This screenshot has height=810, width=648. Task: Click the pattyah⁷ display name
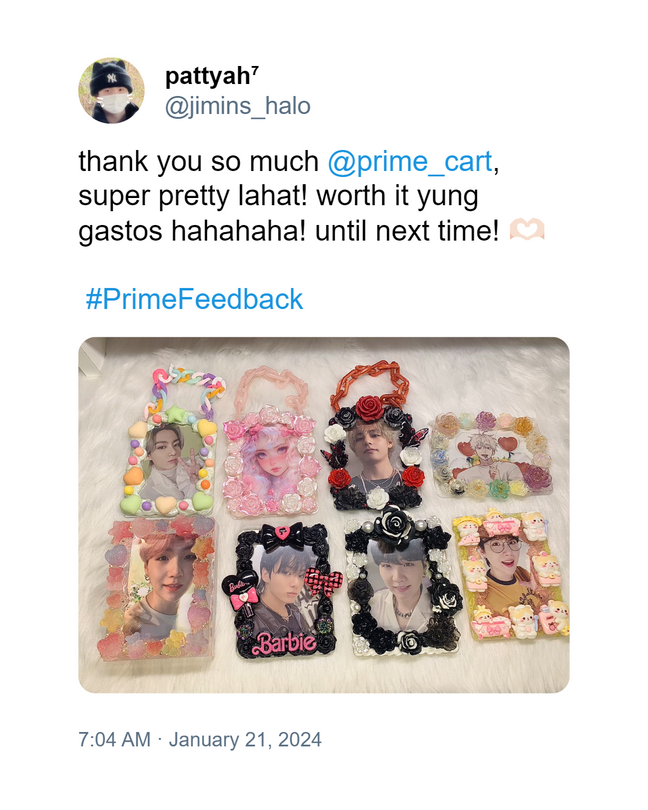coord(211,76)
